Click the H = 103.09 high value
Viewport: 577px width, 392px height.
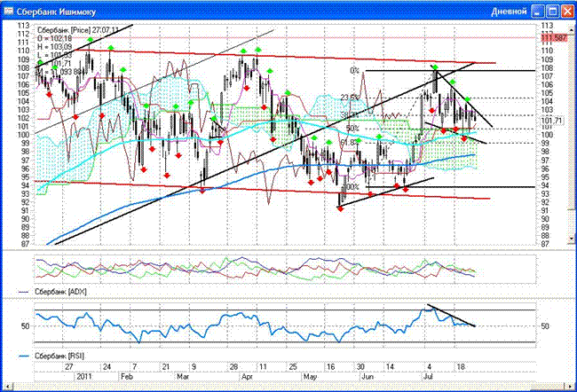[x=54, y=47]
